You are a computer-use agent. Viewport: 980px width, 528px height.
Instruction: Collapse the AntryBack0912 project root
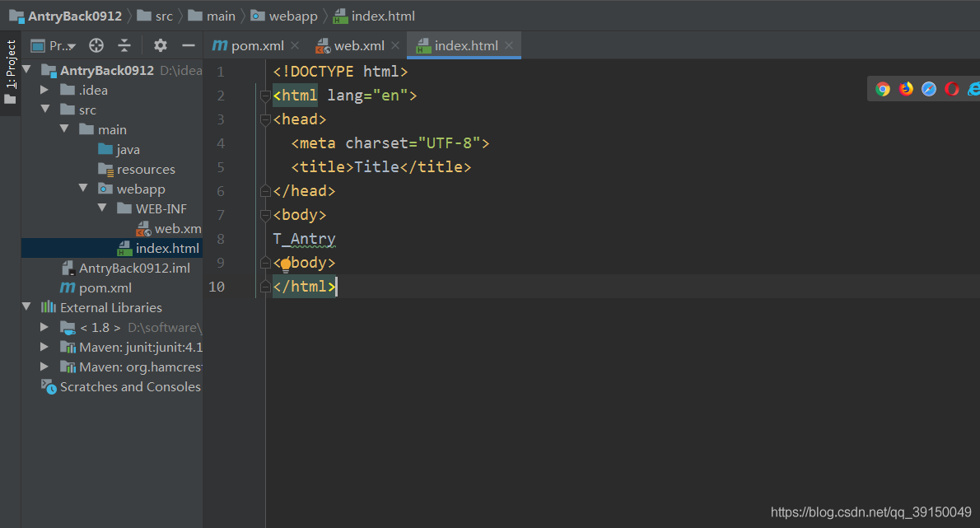[x=27, y=69]
